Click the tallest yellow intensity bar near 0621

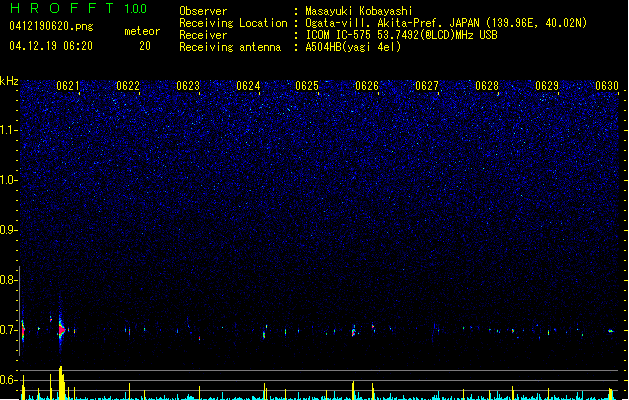pyautogui.click(x=61, y=383)
